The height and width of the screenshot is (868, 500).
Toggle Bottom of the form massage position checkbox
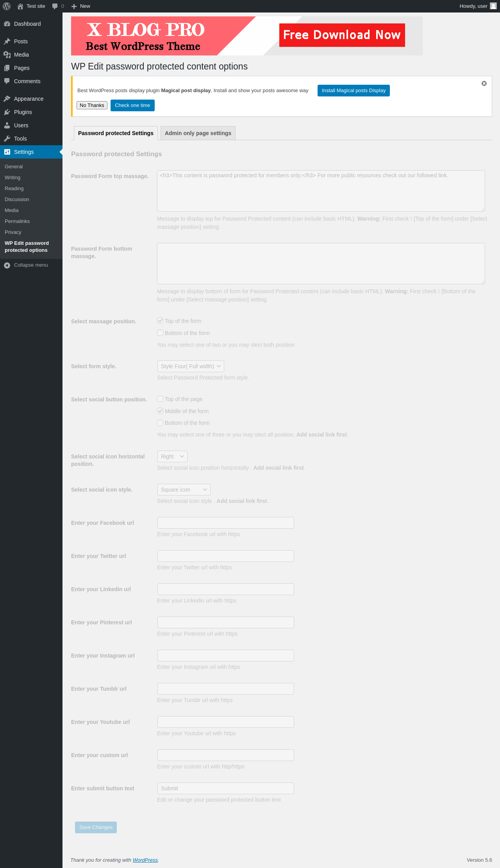pos(160,333)
